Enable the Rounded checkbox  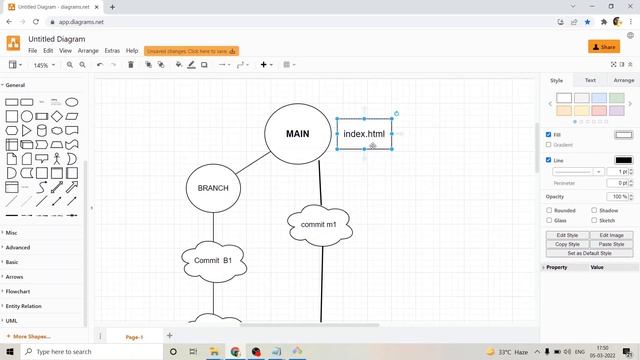[x=549, y=210]
